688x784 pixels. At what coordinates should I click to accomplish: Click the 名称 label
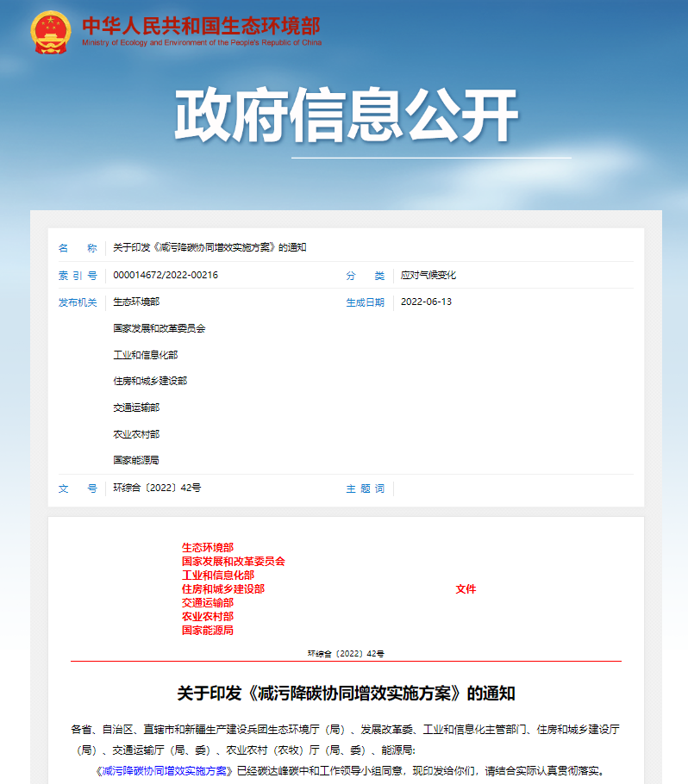point(78,248)
